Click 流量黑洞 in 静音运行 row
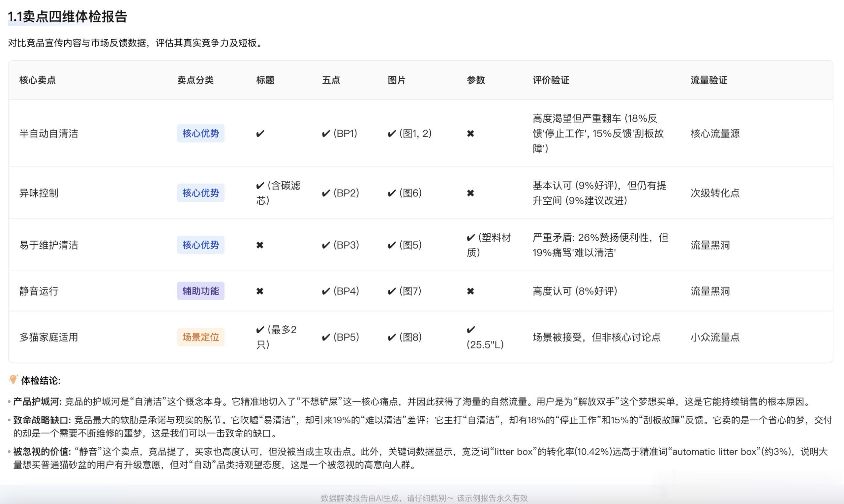 (x=710, y=291)
